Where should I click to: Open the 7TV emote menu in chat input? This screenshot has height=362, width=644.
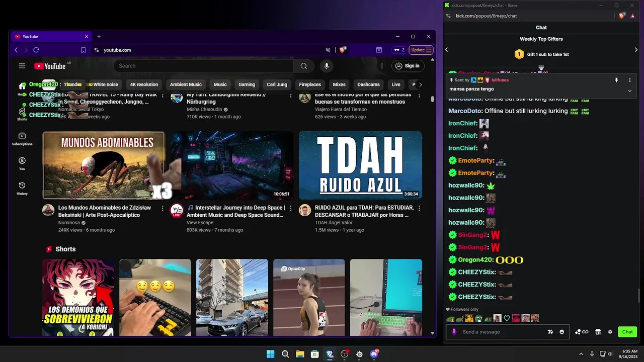tap(550, 332)
